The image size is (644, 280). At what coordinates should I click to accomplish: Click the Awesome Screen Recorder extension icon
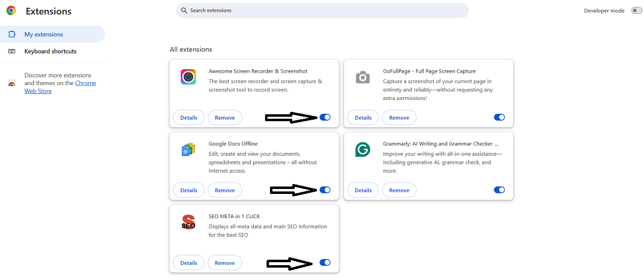[x=188, y=77]
